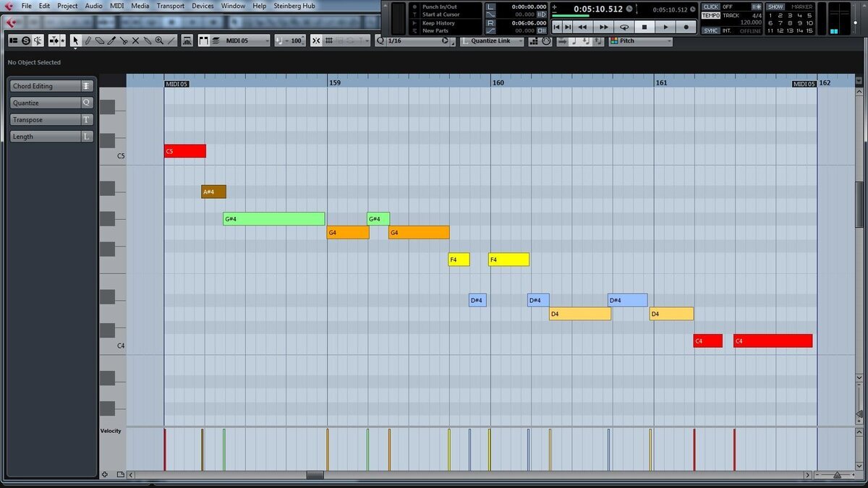This screenshot has width=868, height=488.
Task: Expand the Quantize section button
Action: (45, 103)
